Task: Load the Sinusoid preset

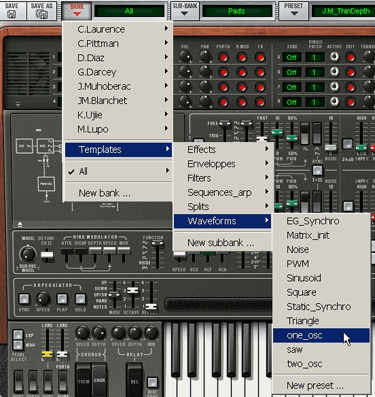Action: point(321,278)
